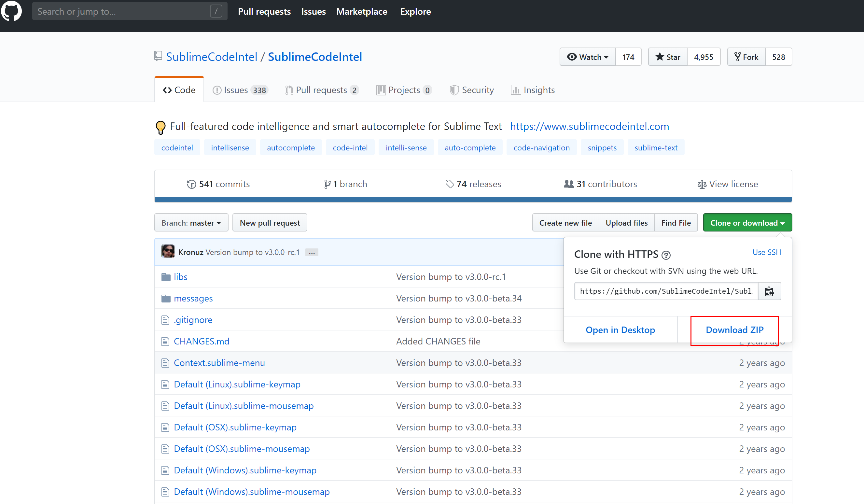The height and width of the screenshot is (504, 864).
Task: Collapse the Clone or download dropdown
Action: tap(747, 223)
